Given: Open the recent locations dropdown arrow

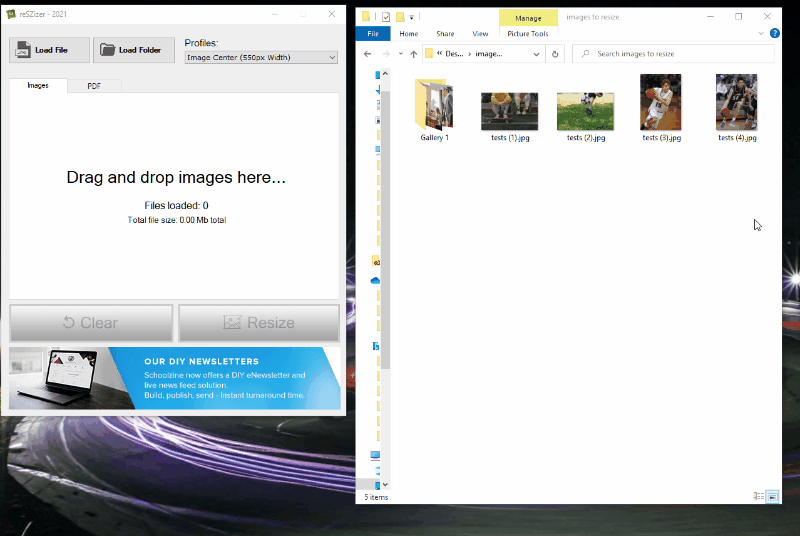Looking at the screenshot, I should pos(400,54).
